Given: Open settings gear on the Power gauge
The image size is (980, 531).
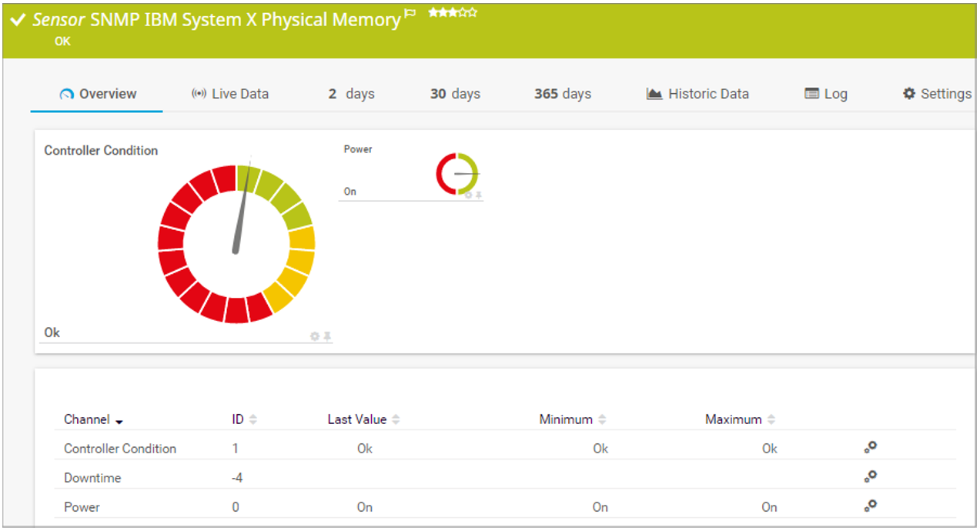Looking at the screenshot, I should [x=468, y=195].
